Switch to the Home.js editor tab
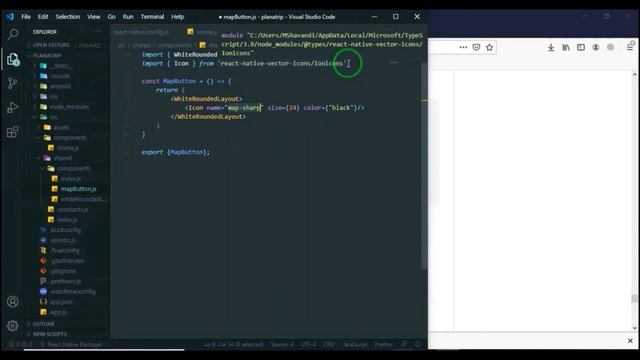Image resolution: width=640 pixels, height=360 pixels. 202,32
